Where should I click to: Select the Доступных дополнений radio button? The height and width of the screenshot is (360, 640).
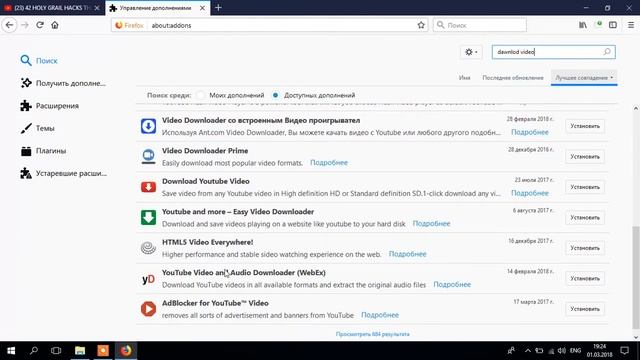(x=276, y=95)
